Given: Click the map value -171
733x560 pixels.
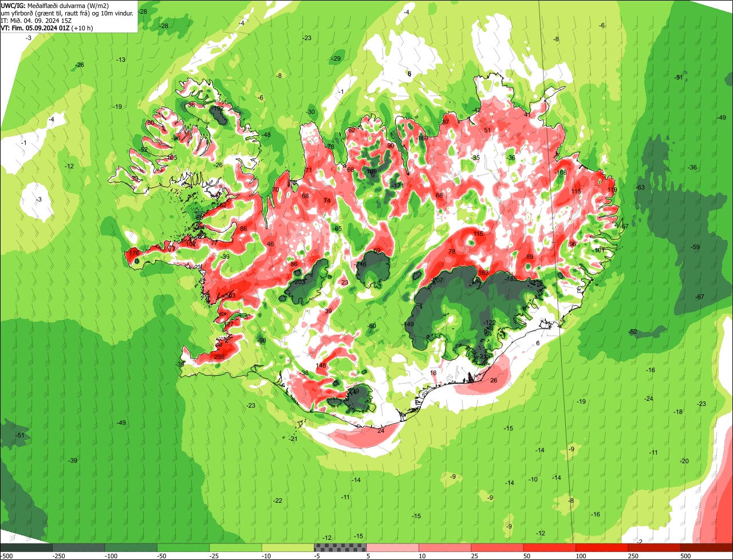Looking at the screenshot, I should pos(397,186).
